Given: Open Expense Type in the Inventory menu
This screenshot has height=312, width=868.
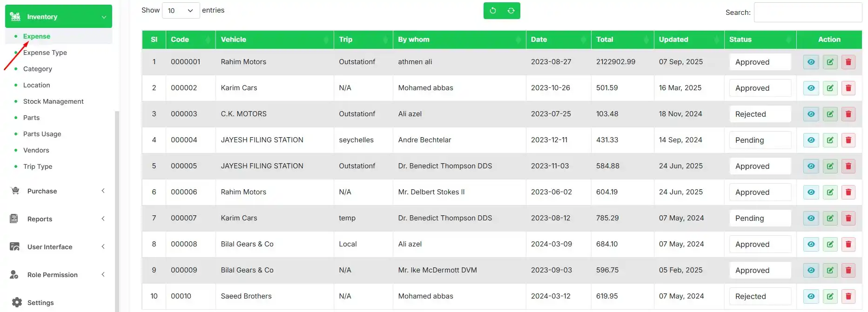Looking at the screenshot, I should coord(45,53).
